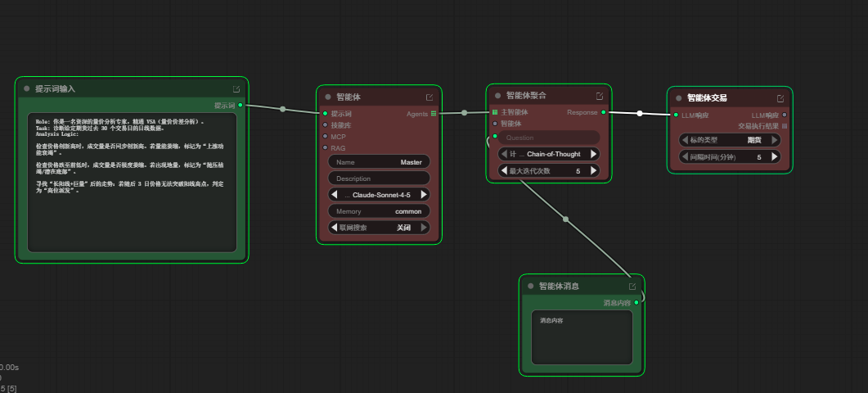Click the 联网搜索 toggle set to 关闭
Image resolution: width=868 pixels, height=393 pixels.
(x=379, y=228)
